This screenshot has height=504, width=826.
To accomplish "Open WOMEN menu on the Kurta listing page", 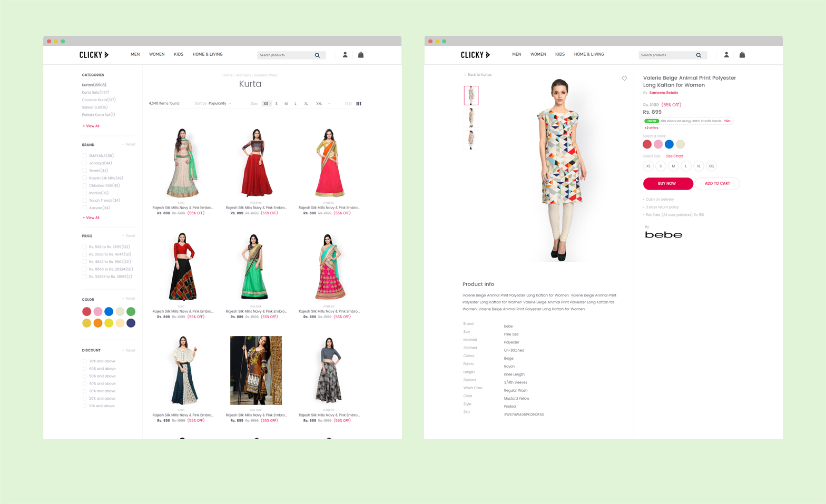I will click(156, 54).
